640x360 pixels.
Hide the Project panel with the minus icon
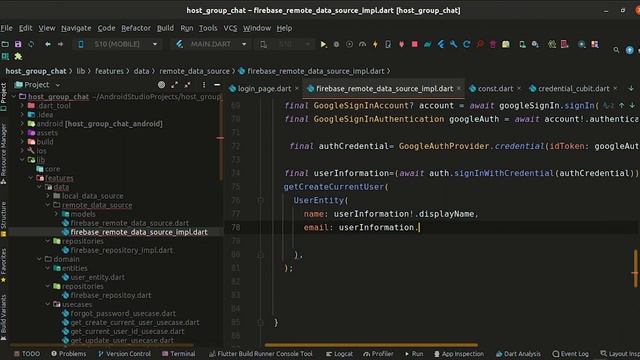217,85
